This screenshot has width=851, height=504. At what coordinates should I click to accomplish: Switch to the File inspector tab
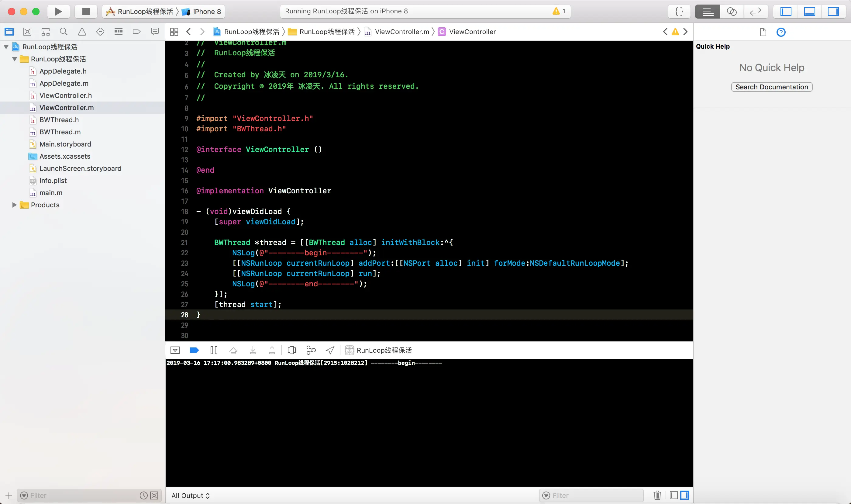tap(763, 32)
